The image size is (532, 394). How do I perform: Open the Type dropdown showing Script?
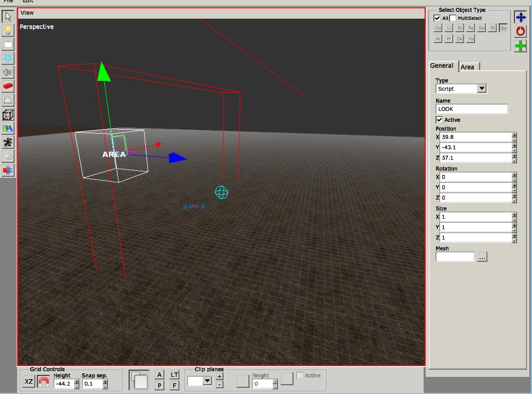tap(482, 89)
